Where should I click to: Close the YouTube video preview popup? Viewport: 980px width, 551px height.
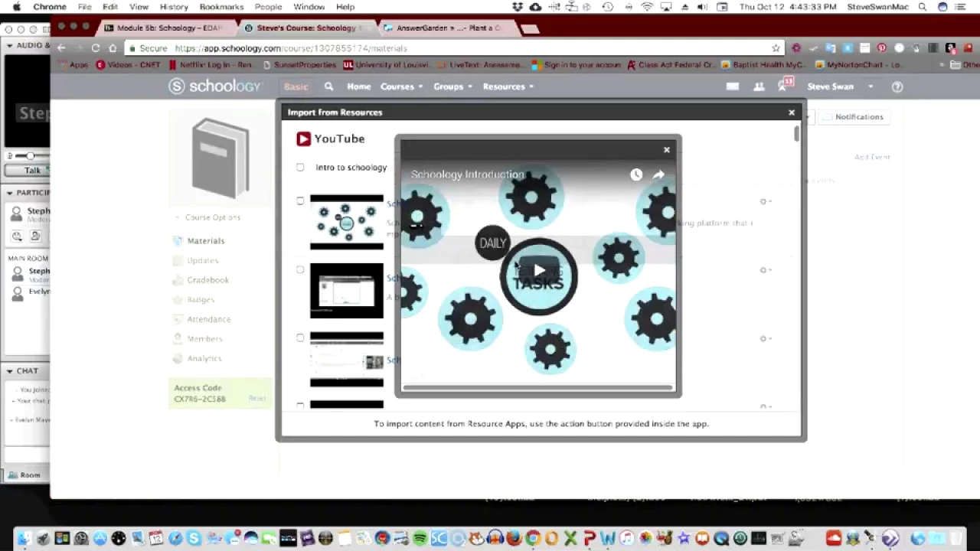[x=667, y=150]
